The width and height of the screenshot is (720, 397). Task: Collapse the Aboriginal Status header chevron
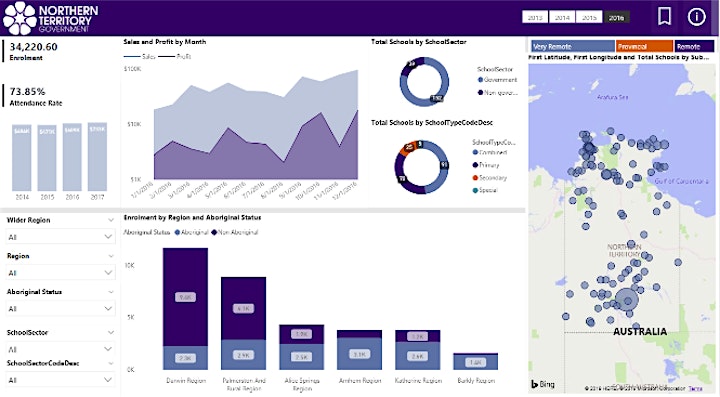pos(111,292)
